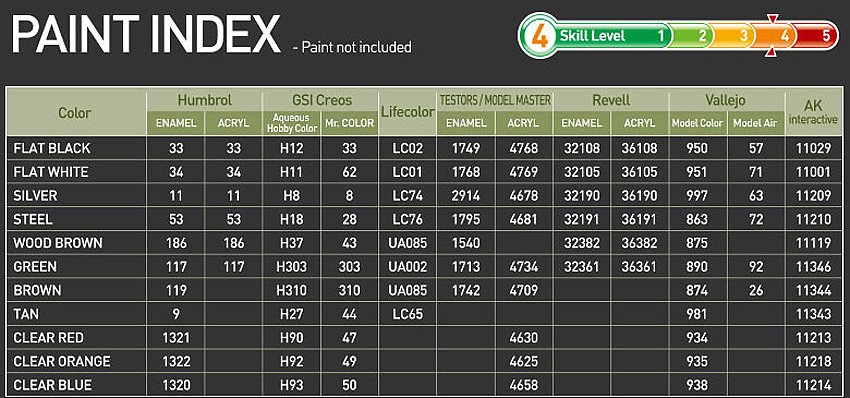The width and height of the screenshot is (850, 398).
Task: Select the CLEAR ORANGE row label
Action: (62, 361)
